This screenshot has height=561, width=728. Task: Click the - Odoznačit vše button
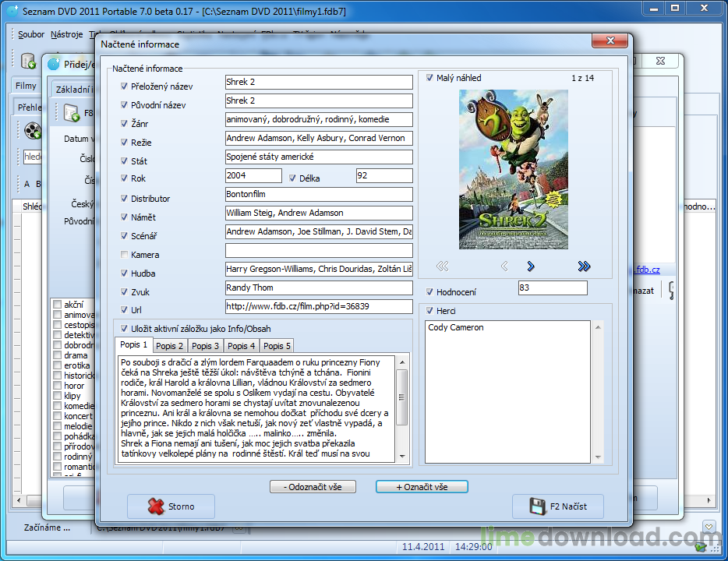tap(313, 485)
